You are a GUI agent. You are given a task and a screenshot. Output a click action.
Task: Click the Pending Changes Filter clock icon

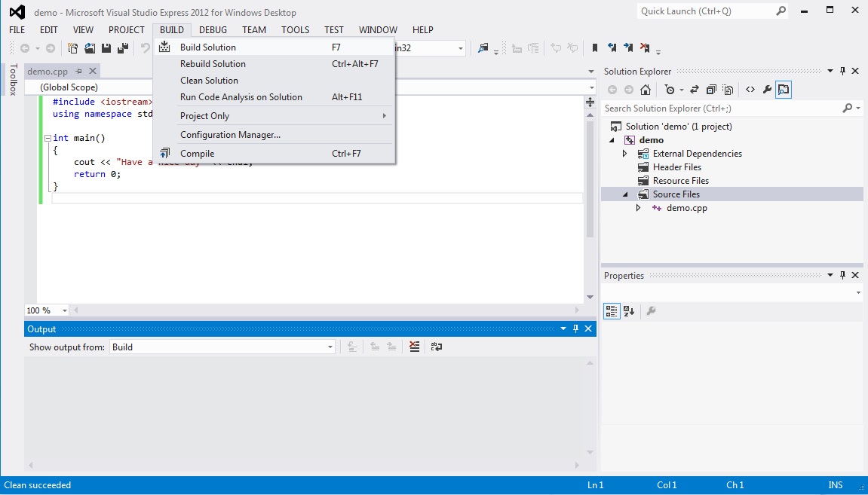(670, 90)
